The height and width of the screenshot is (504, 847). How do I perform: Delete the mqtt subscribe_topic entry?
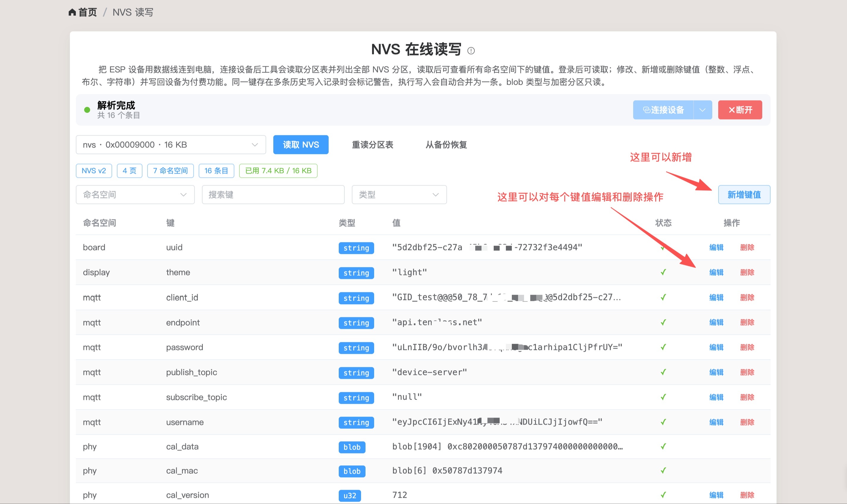pyautogui.click(x=747, y=397)
